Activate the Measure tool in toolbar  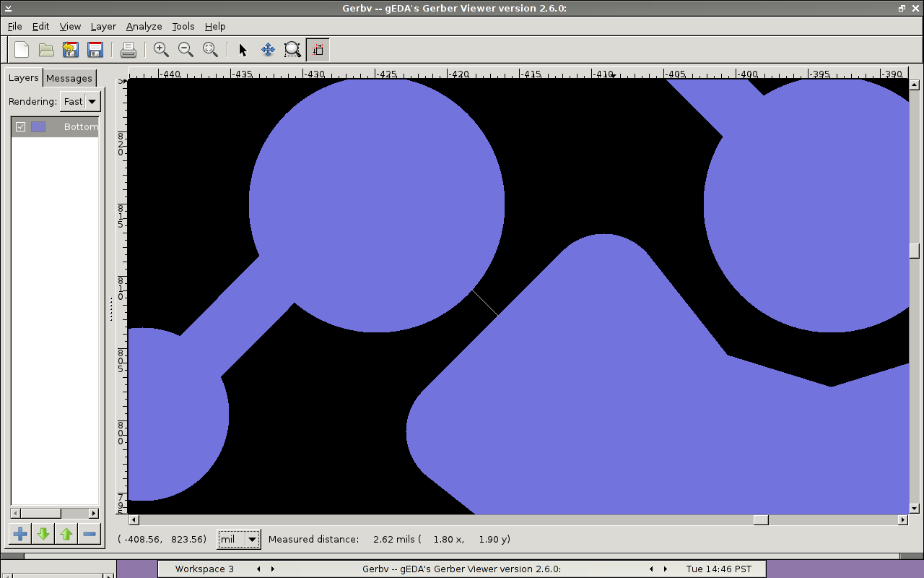pyautogui.click(x=318, y=50)
